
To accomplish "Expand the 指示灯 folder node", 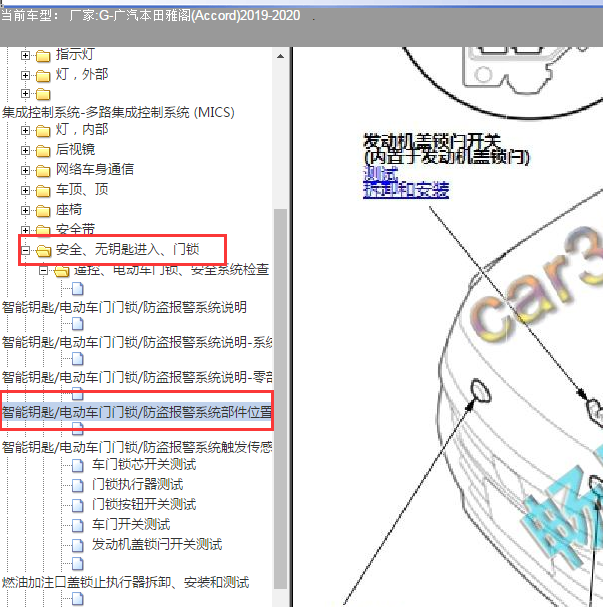I will pyautogui.click(x=25, y=55).
